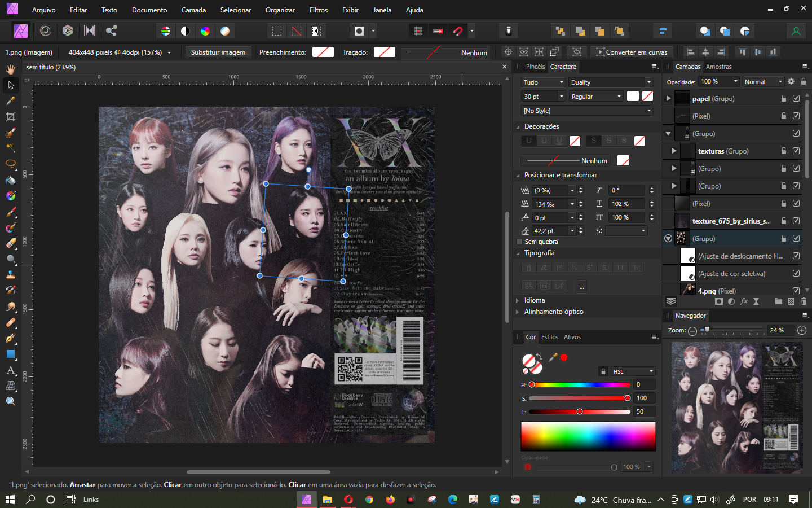Image resolution: width=812 pixels, height=508 pixels.
Task: Apply Auto Levels from the toolbar
Action: 166,31
